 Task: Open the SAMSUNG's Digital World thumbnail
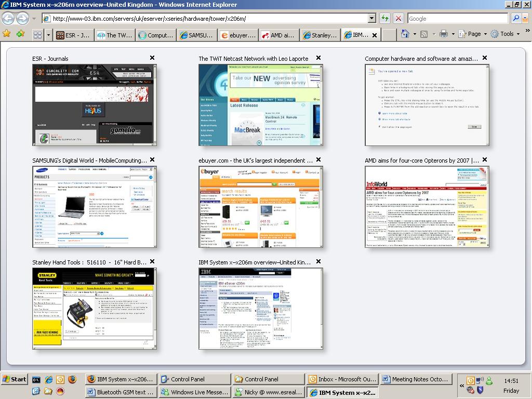click(94, 206)
